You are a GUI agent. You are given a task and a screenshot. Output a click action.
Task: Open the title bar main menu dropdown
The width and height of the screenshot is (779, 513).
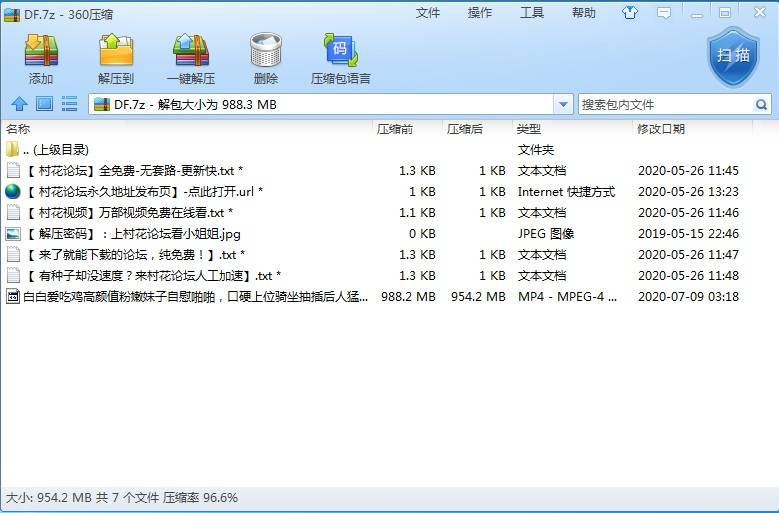(664, 13)
